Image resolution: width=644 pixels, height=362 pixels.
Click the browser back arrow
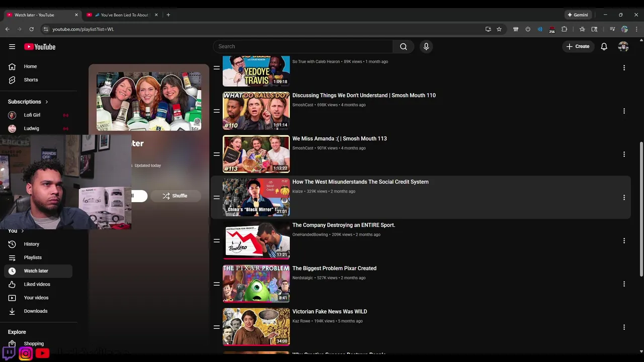[8, 29]
